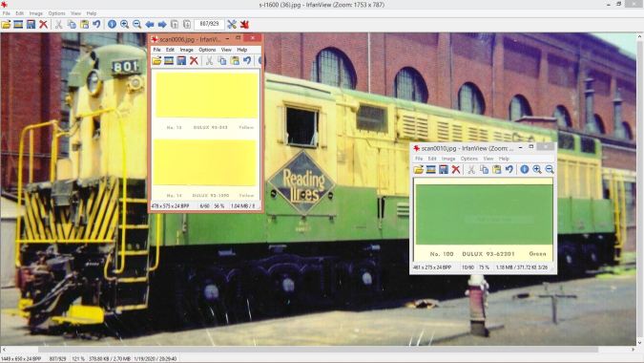Click the red Delete X icon in main toolbar
The image size is (644, 363).
point(43,25)
